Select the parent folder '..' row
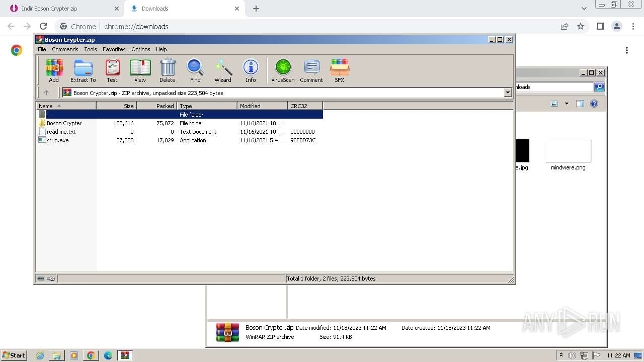This screenshot has width=644, height=362. tap(180, 115)
